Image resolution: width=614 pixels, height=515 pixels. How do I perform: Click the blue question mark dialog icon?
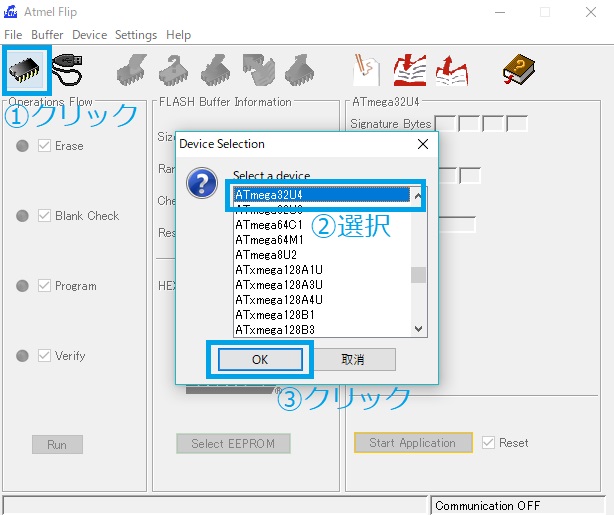point(202,183)
